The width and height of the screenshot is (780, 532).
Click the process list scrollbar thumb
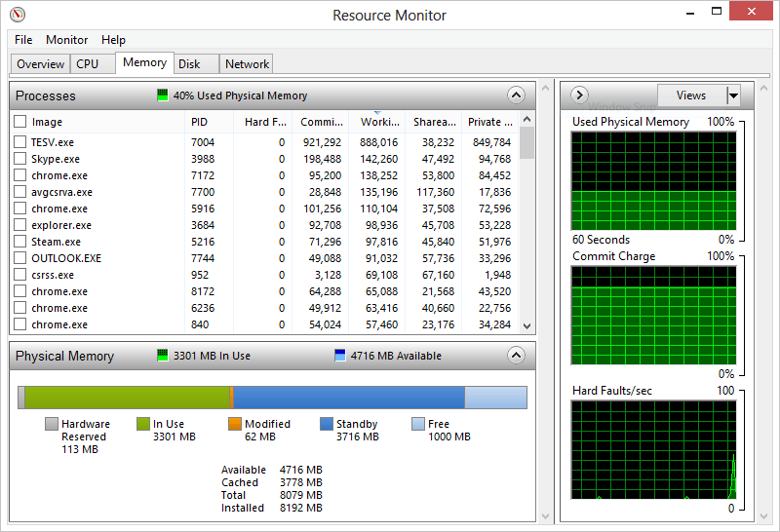pos(527,142)
